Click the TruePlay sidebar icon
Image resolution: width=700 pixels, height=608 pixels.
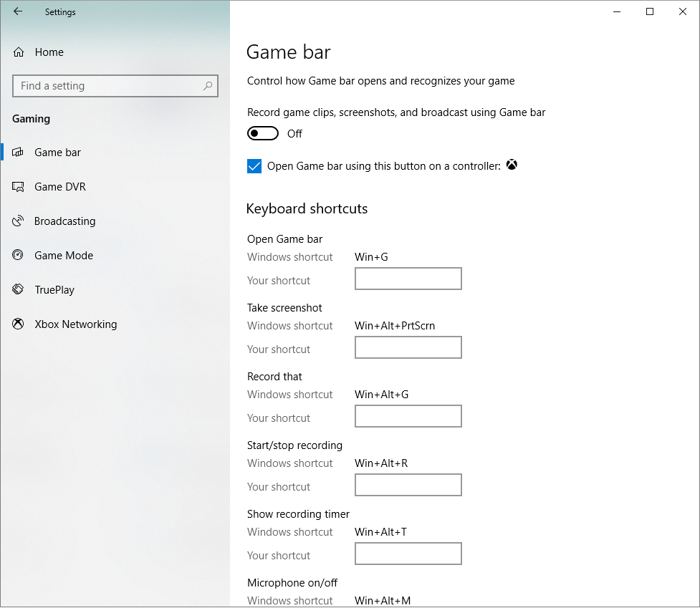click(x=18, y=289)
